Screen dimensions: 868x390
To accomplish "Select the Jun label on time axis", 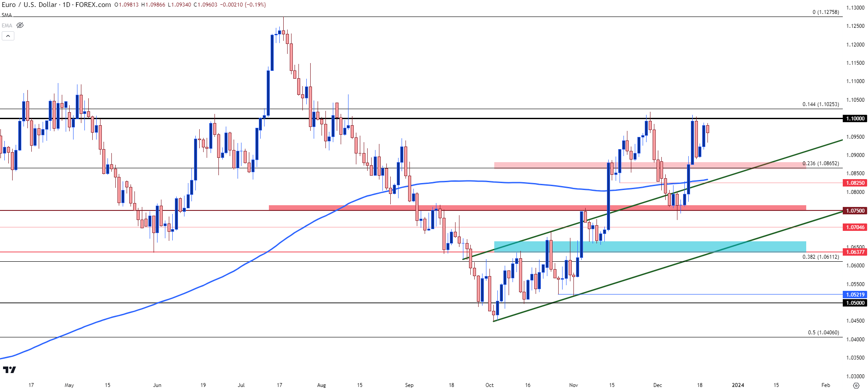I will [157, 385].
